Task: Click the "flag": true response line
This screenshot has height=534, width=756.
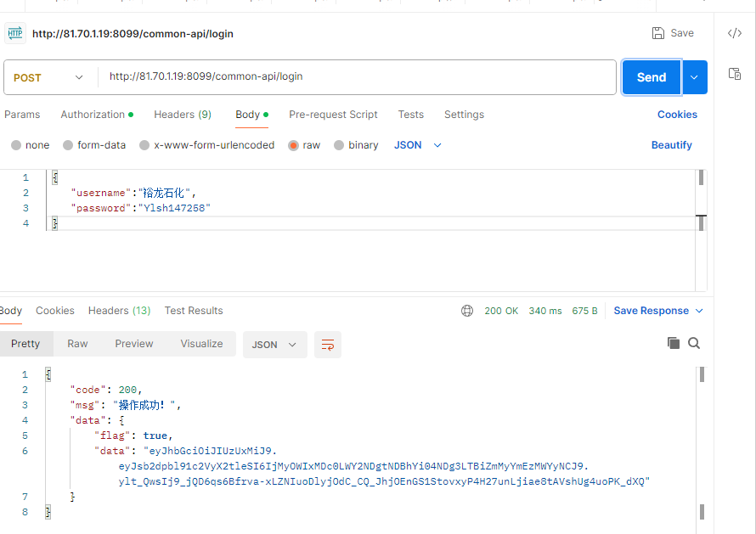Action: tap(133, 436)
